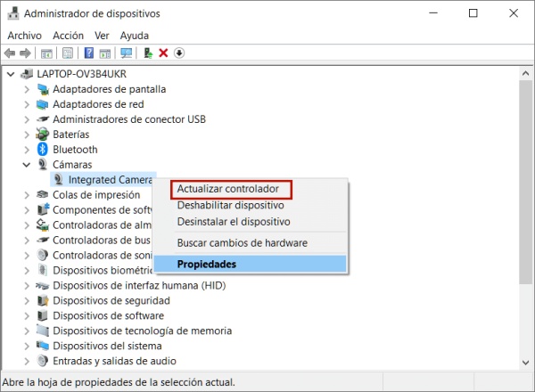Click the scrollbar up arrow

click(x=526, y=74)
